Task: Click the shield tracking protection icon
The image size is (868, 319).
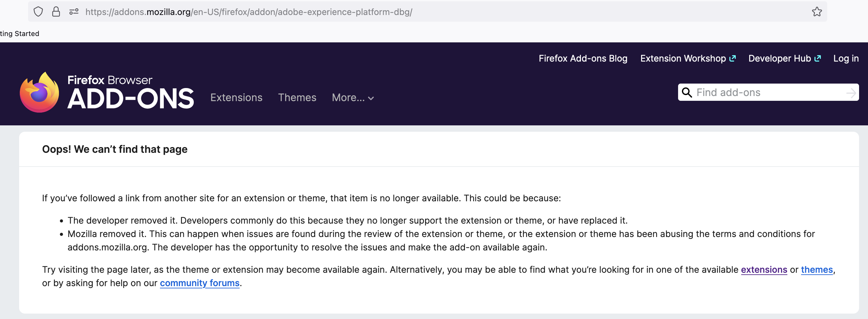Action: [39, 12]
